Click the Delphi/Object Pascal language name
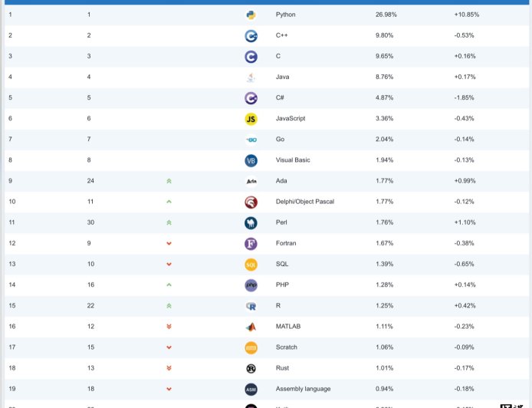This screenshot has width=532, height=408. [304, 202]
